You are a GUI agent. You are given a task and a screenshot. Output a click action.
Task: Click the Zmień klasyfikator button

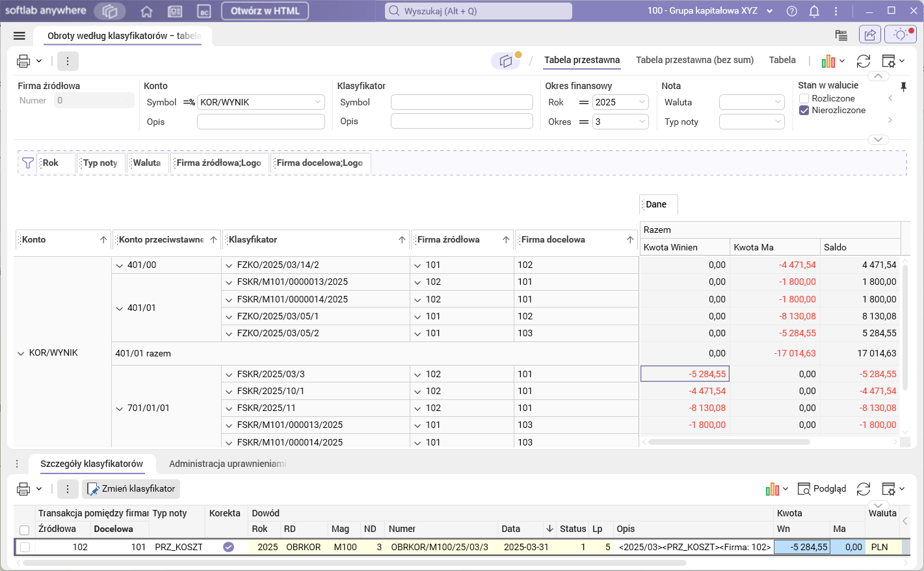coord(131,488)
